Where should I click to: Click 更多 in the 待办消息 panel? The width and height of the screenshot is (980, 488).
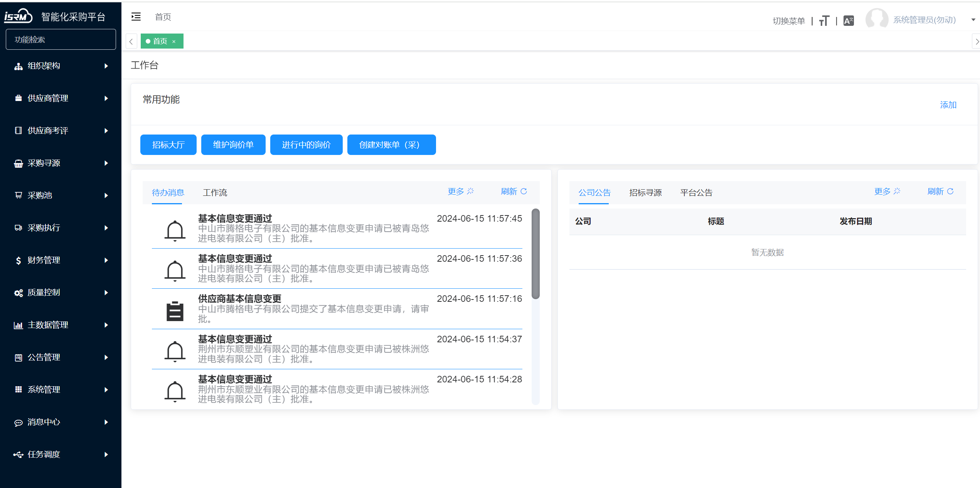pos(461,191)
